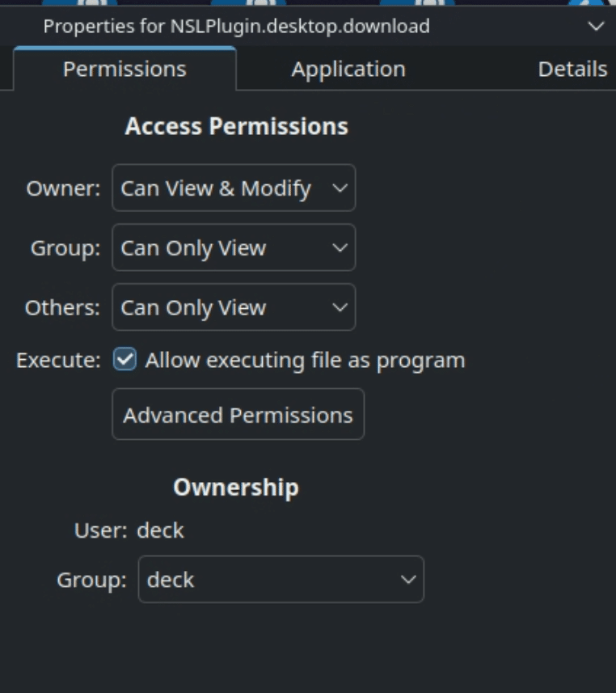The width and height of the screenshot is (616, 693).
Task: Click the 'Allow executing file as program' label
Action: click(x=306, y=360)
